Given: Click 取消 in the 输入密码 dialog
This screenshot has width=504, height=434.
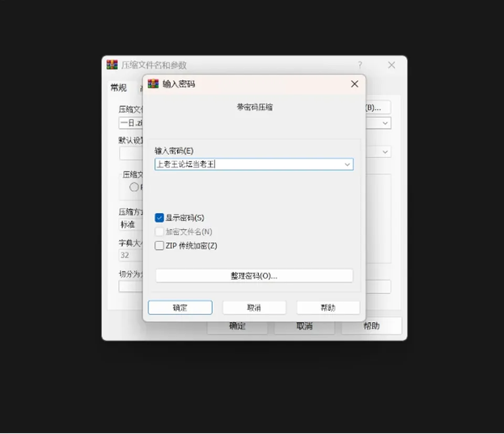Looking at the screenshot, I should [254, 308].
